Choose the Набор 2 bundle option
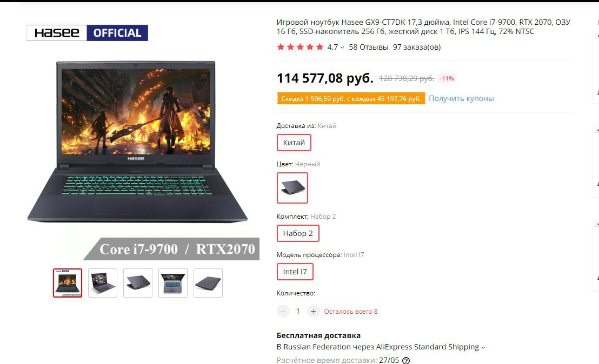 click(298, 233)
